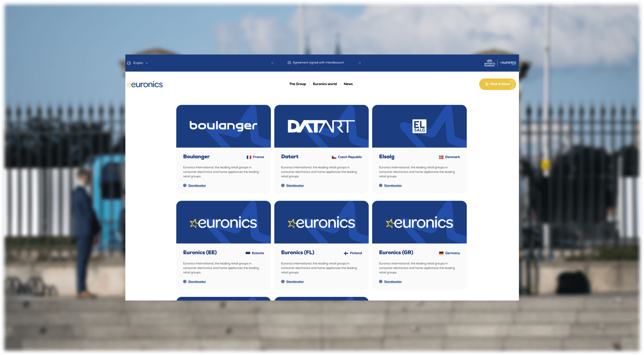Click the Boulanger card title

click(x=196, y=157)
